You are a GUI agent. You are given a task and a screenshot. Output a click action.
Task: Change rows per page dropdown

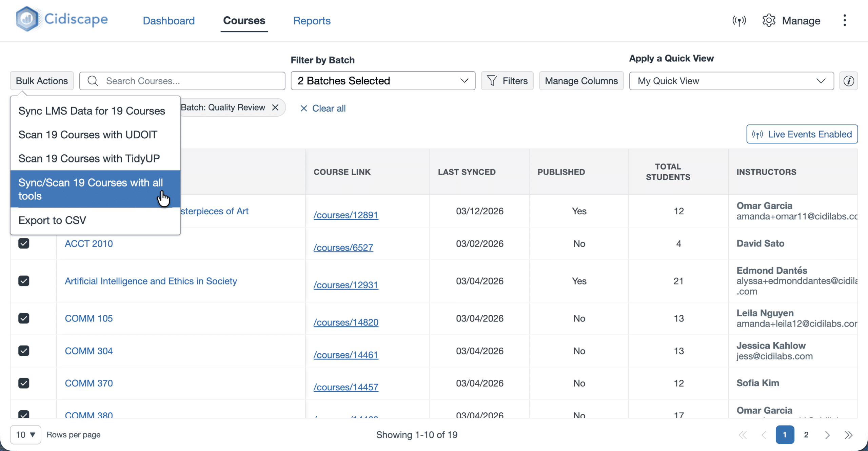click(x=25, y=435)
